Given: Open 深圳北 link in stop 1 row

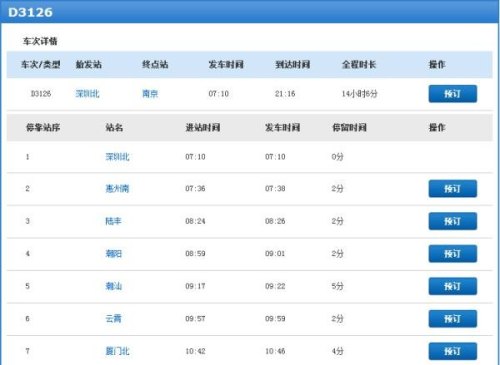Looking at the screenshot, I should (117, 157).
